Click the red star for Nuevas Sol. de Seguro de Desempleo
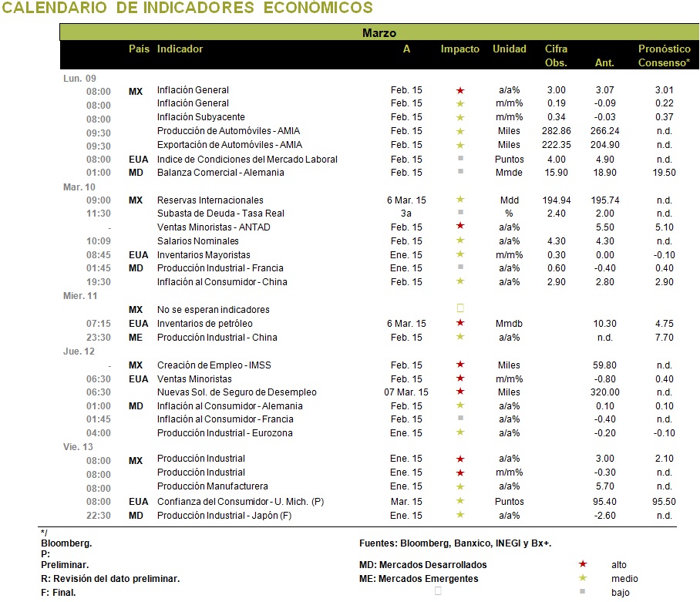The width and height of the screenshot is (700, 602). 460,391
